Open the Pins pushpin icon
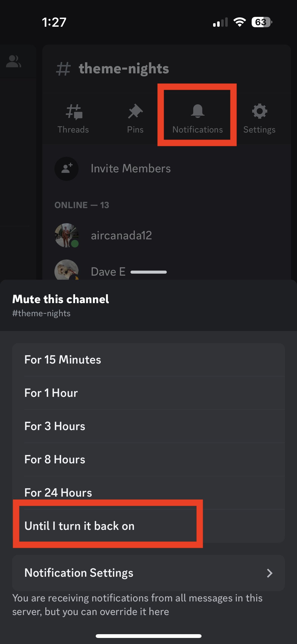This screenshot has width=297, height=644. (x=135, y=111)
